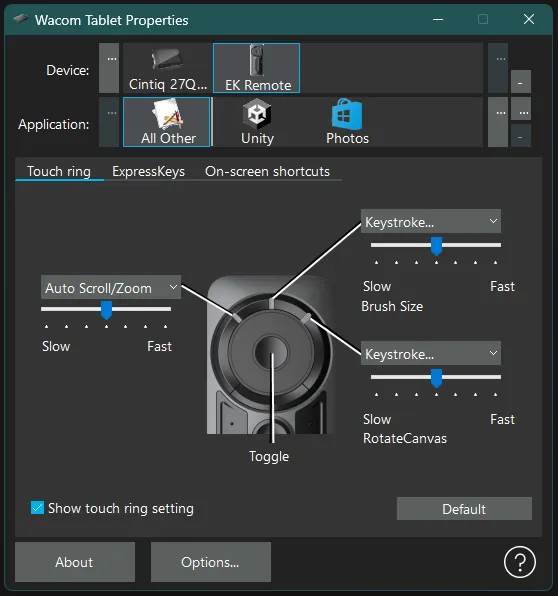Screen dimensions: 558x596
Task: Click the About button
Action: pos(75,562)
